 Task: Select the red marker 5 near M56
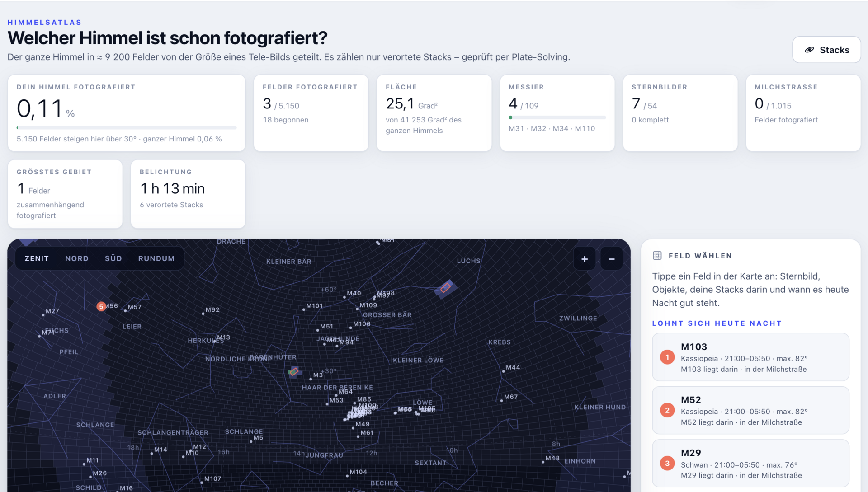[101, 306]
